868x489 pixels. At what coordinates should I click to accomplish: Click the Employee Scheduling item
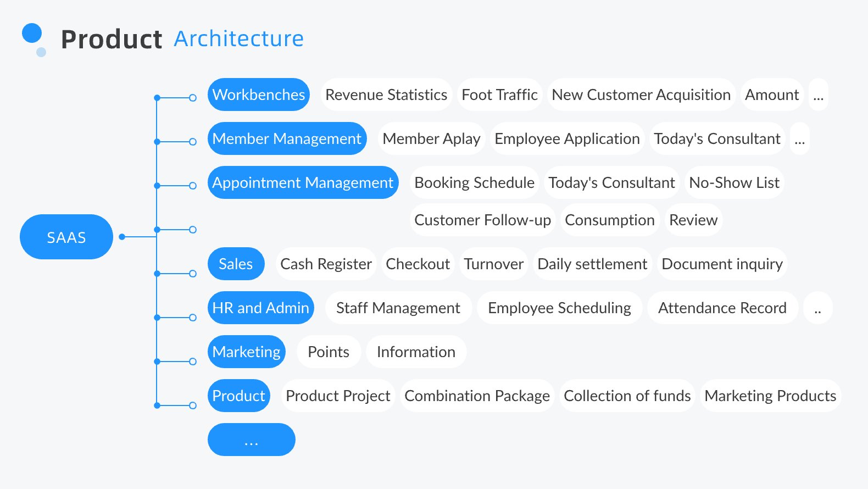click(559, 308)
